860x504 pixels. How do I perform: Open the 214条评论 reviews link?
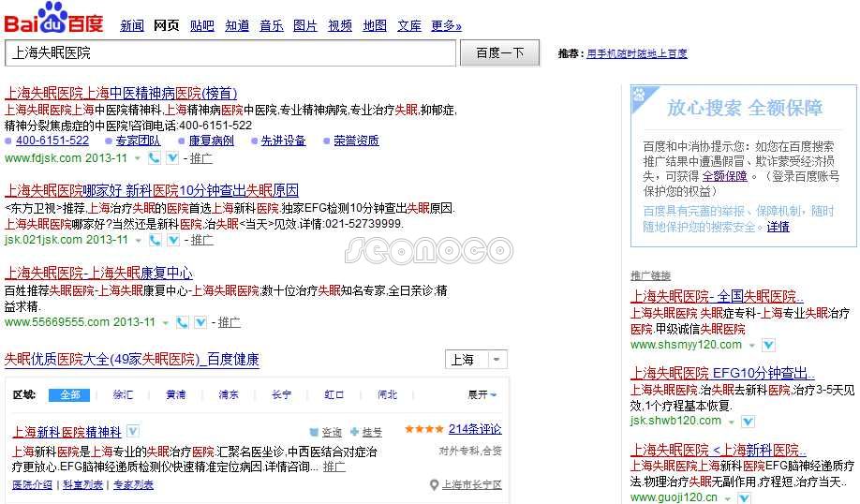pyautogui.click(x=474, y=430)
